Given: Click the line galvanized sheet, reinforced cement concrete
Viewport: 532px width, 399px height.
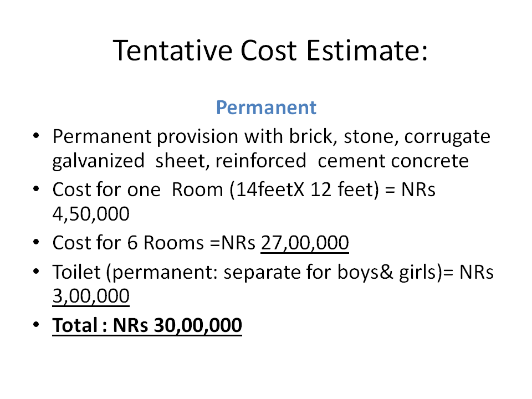Looking at the screenshot, I should click(260, 161).
